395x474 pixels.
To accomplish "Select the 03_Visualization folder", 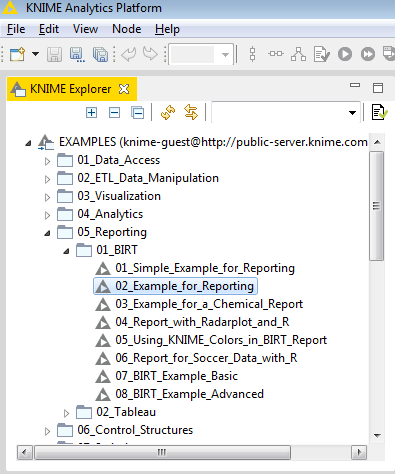I will point(119,196).
